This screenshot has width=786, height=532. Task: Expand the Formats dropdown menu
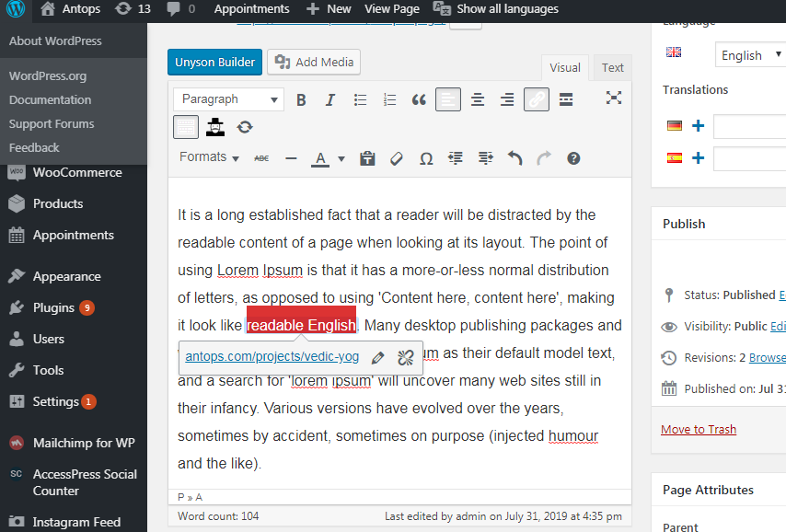click(x=209, y=157)
